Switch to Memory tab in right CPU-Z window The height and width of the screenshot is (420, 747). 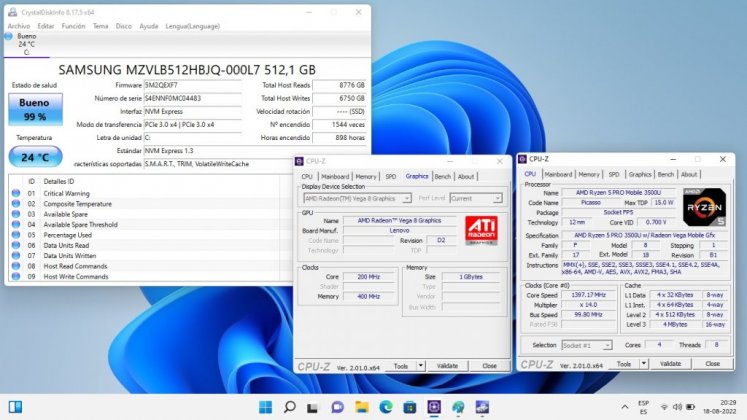click(x=589, y=174)
